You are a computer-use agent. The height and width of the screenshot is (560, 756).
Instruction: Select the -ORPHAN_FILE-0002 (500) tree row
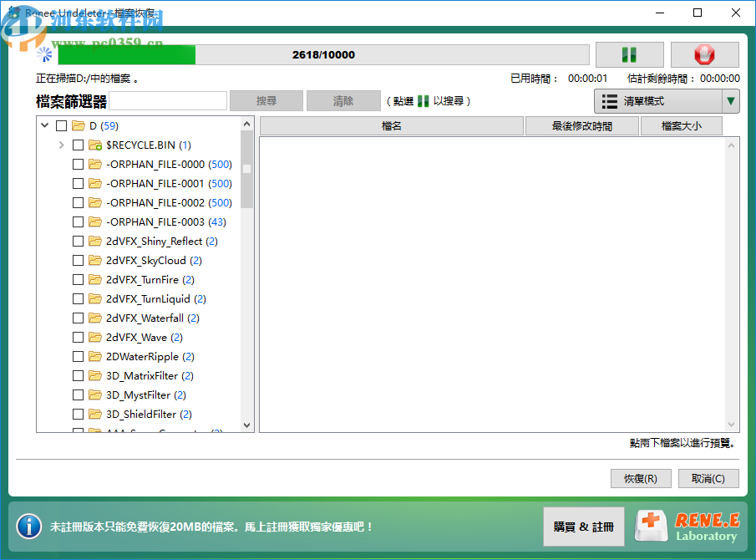click(170, 202)
